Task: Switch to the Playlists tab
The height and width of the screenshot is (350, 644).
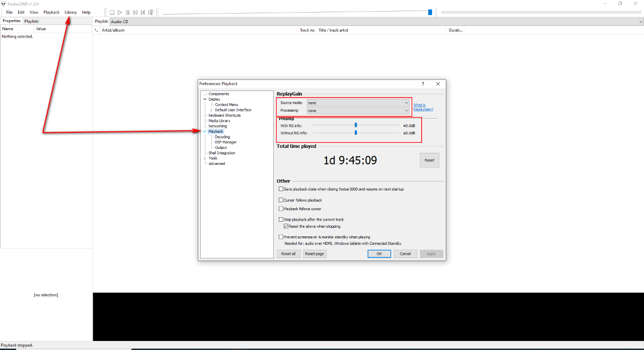Action: [x=32, y=21]
